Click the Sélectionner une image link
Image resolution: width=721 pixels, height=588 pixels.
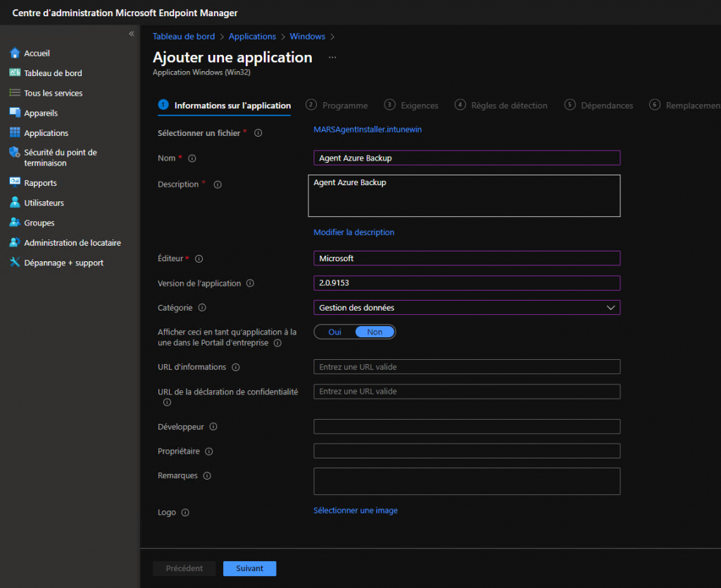[x=356, y=511]
